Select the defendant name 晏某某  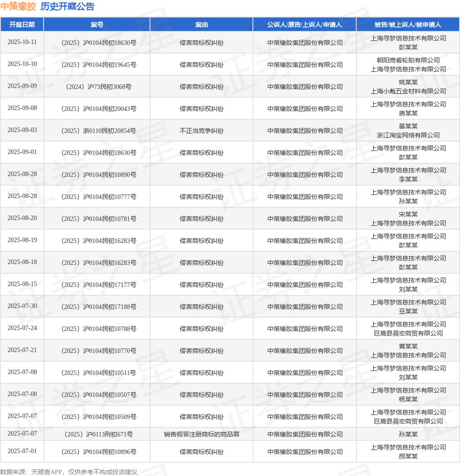click(x=408, y=126)
